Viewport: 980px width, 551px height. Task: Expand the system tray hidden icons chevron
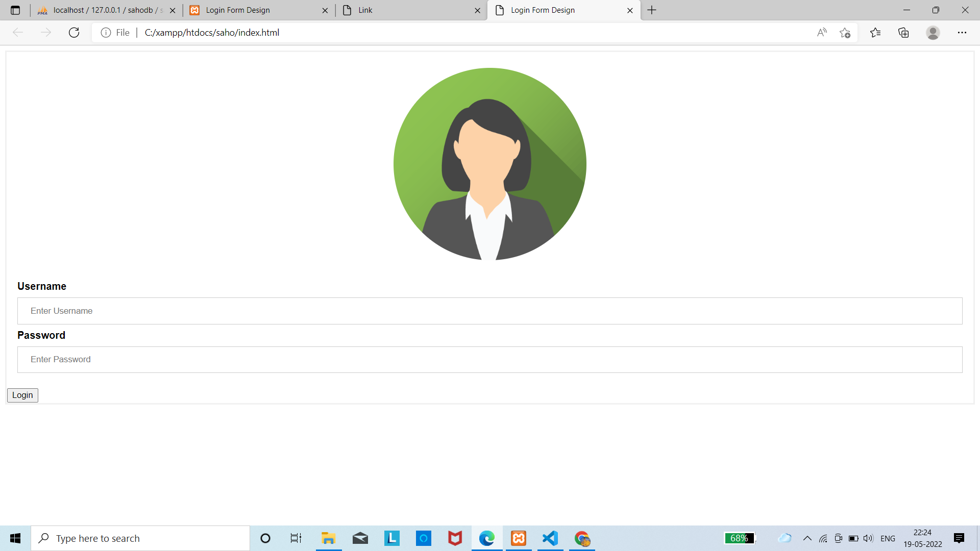tap(807, 538)
